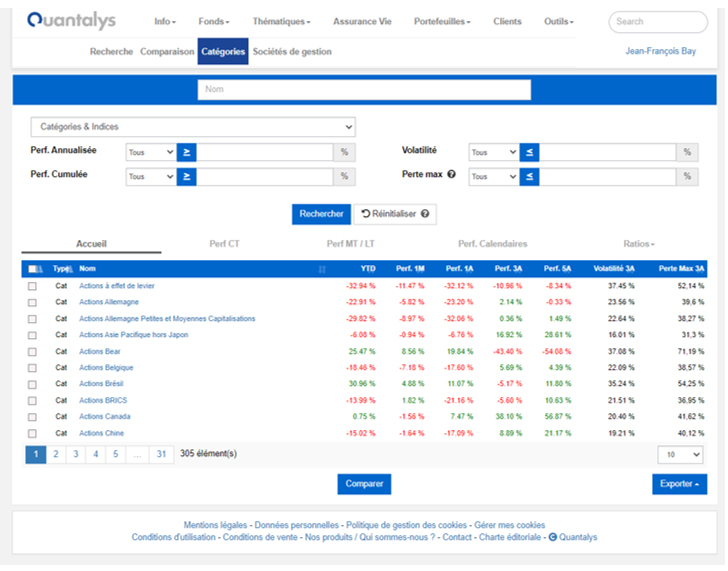
Task: Click the Perte max less-or-equal operator
Action: pos(529,176)
